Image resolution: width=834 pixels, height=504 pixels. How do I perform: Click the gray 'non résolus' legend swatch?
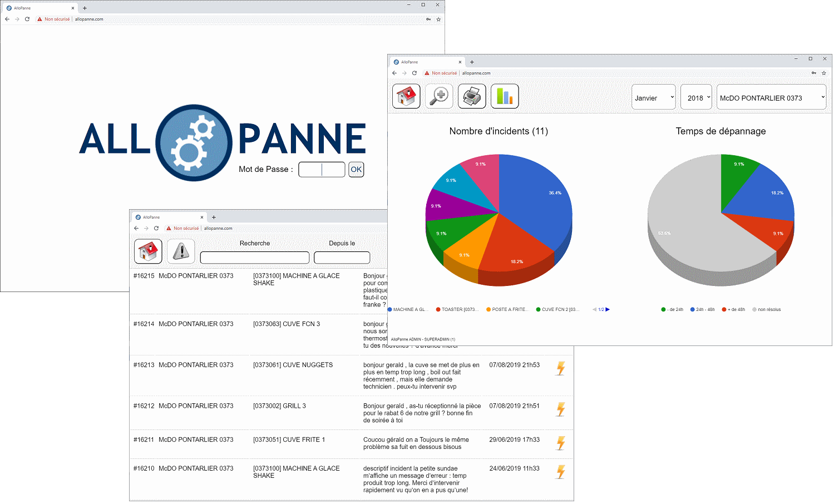[x=754, y=309]
